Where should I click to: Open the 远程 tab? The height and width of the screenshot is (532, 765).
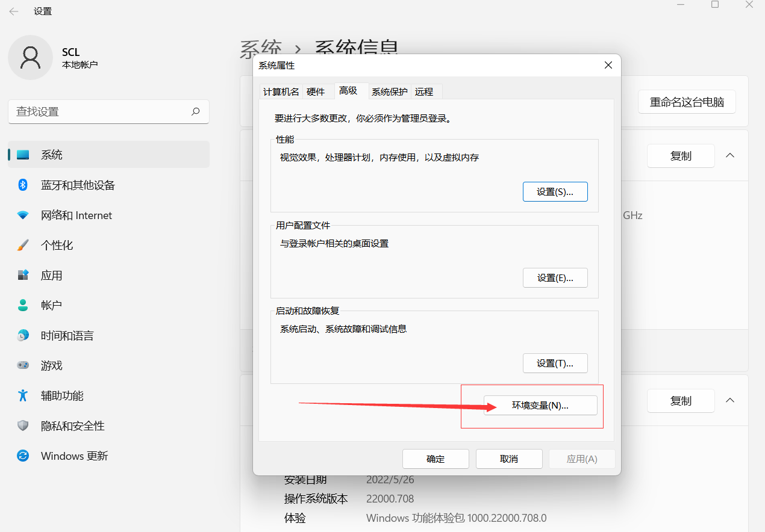424,91
